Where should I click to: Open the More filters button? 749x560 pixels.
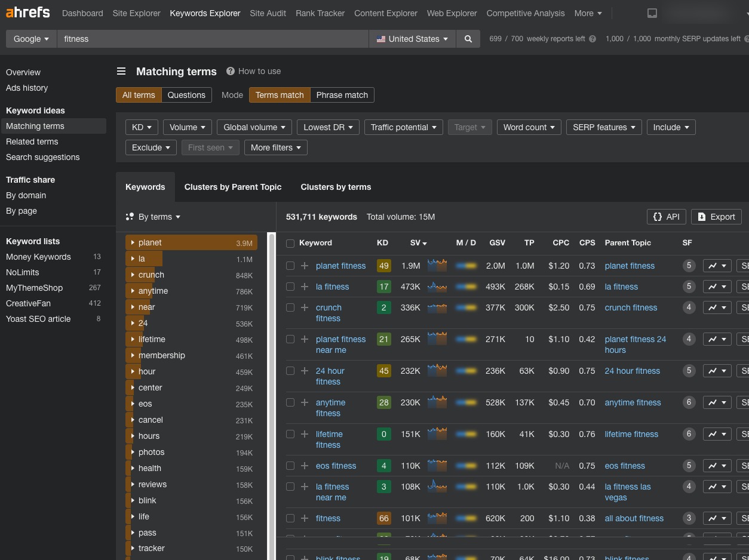click(276, 147)
